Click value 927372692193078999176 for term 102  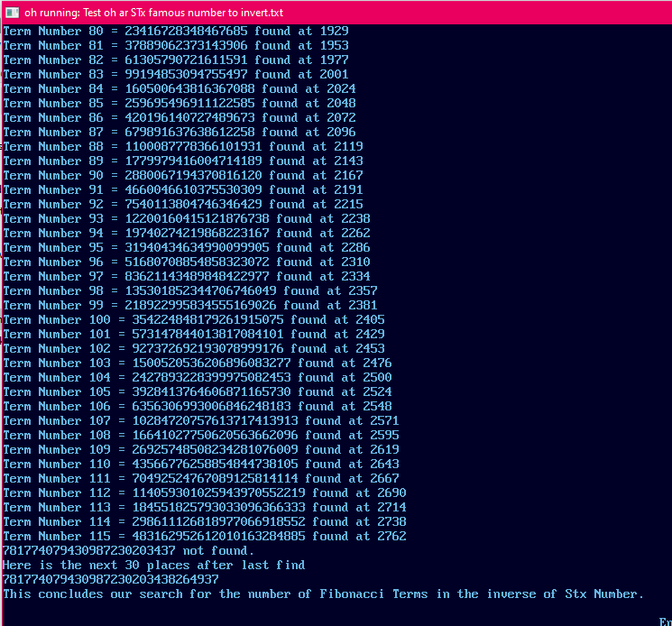[207, 349]
